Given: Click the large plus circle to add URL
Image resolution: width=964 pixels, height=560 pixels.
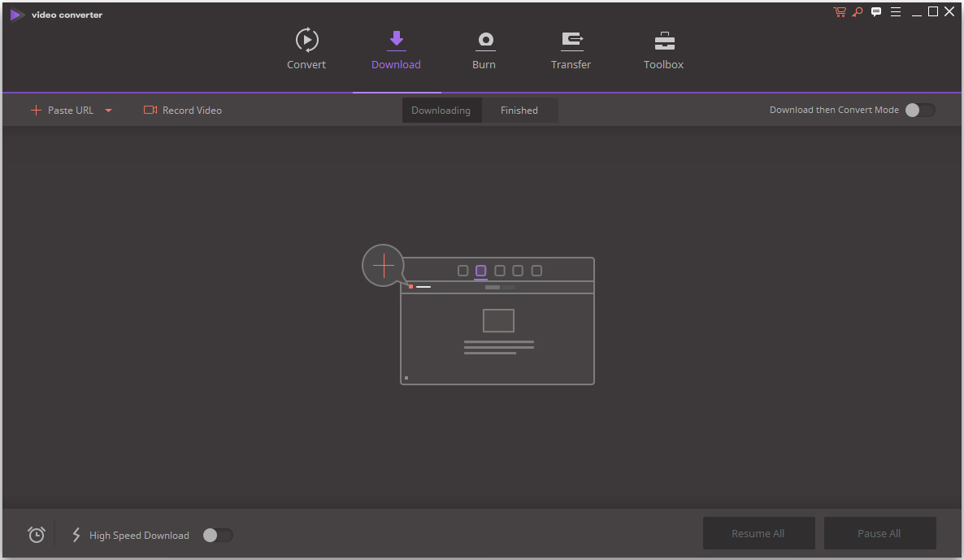Looking at the screenshot, I should tap(384, 266).
